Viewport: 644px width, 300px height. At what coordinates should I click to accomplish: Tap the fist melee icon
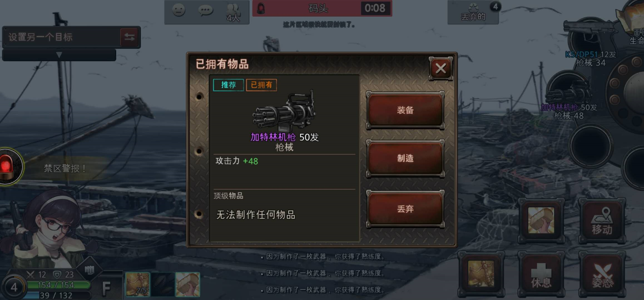tap(89, 269)
